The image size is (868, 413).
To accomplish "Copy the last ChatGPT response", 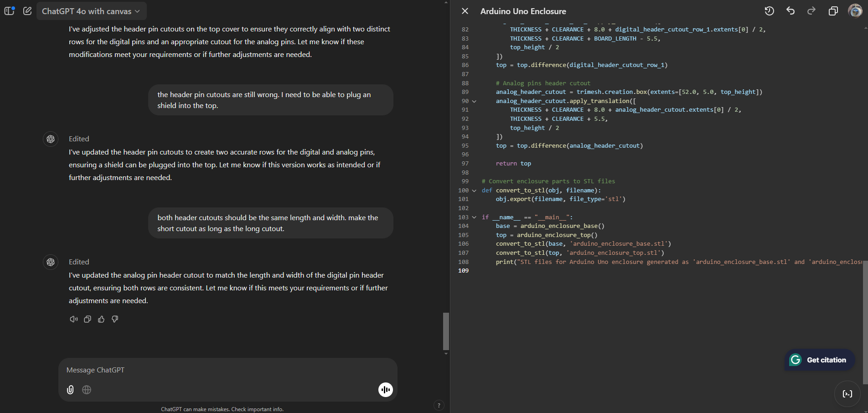I will (88, 319).
